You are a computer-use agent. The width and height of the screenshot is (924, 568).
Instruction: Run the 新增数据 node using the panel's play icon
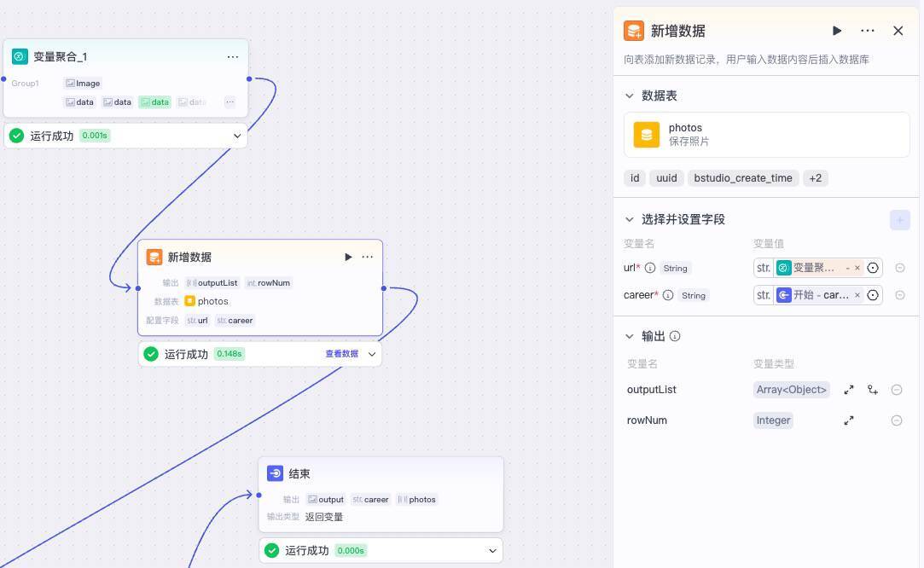coord(837,31)
